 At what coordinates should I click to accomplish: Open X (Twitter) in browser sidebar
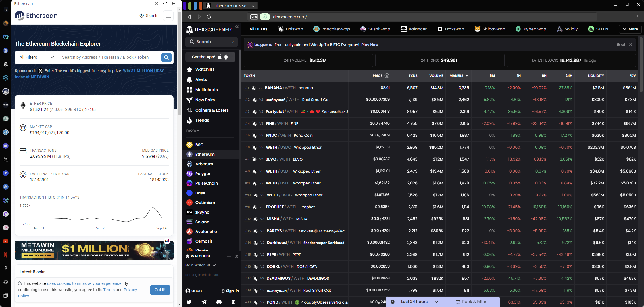pyautogui.click(x=6, y=159)
